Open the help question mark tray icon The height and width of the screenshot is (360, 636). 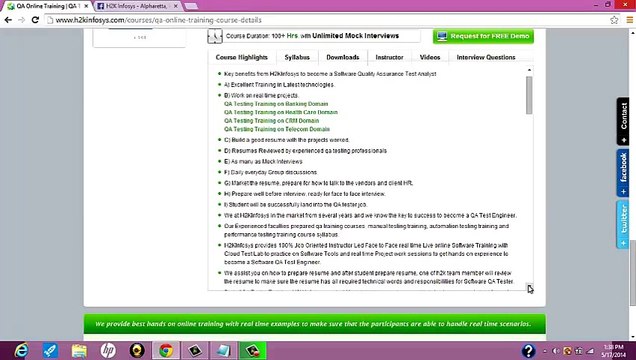pyautogui.click(x=529, y=351)
